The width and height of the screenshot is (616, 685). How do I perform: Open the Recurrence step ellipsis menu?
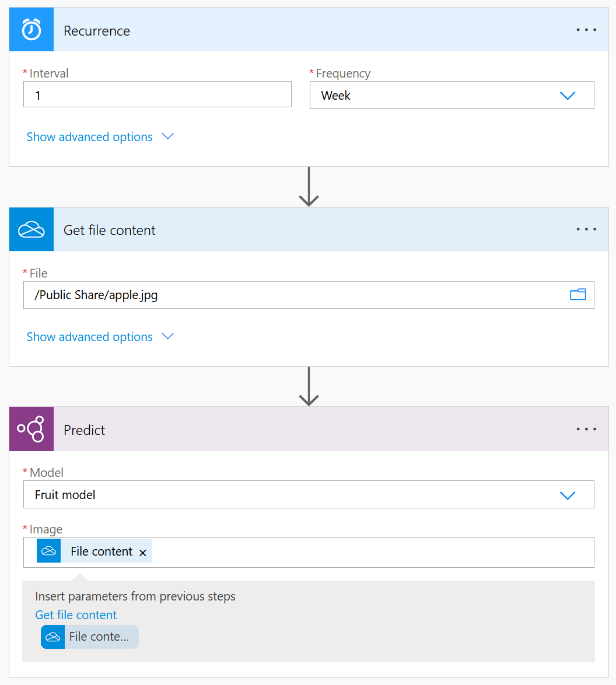coord(586,30)
